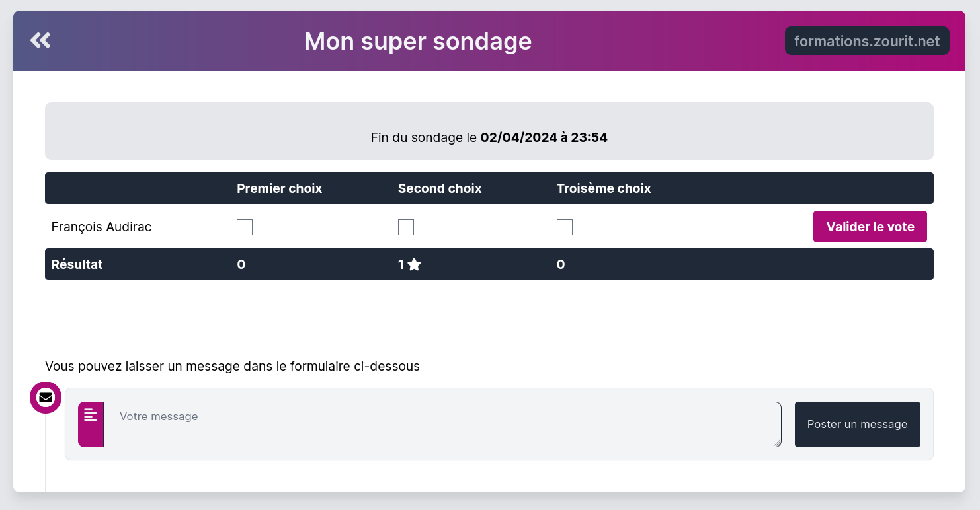Select the Premier choix column header
Viewport: 980px width, 510px height.
[279, 189]
